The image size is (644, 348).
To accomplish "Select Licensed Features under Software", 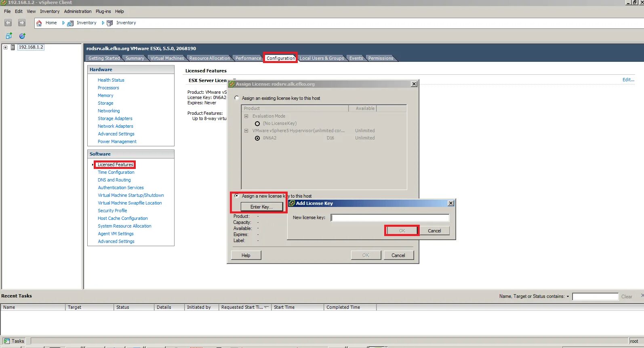I will click(115, 165).
